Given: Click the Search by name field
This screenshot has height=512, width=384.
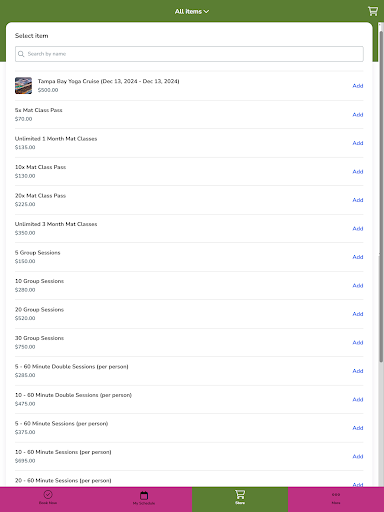Looking at the screenshot, I should (x=189, y=54).
